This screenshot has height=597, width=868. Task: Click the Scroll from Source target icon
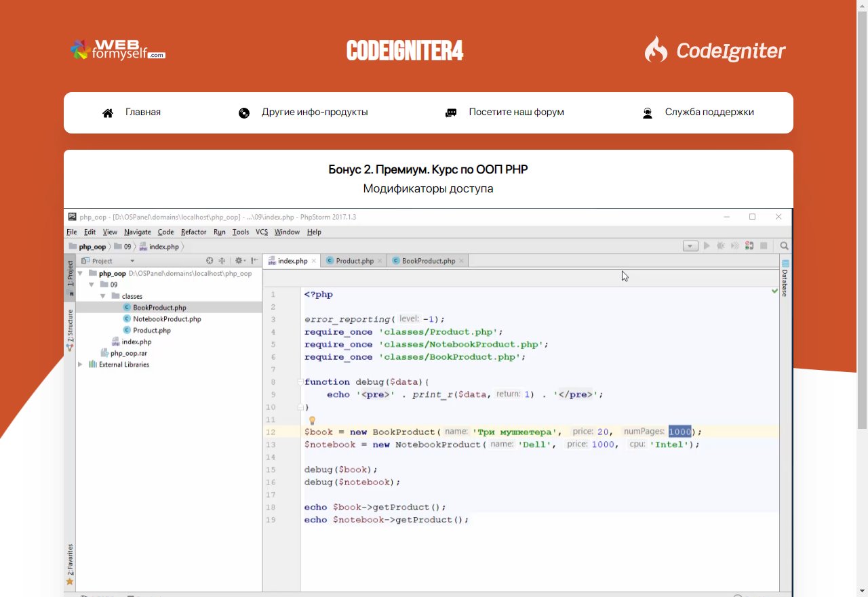click(210, 260)
